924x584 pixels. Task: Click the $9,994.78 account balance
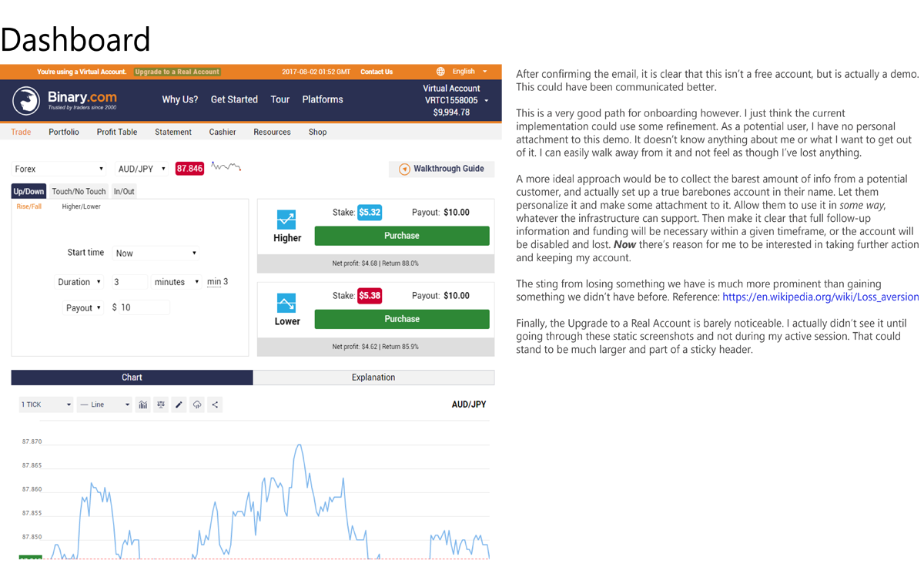[x=451, y=112]
